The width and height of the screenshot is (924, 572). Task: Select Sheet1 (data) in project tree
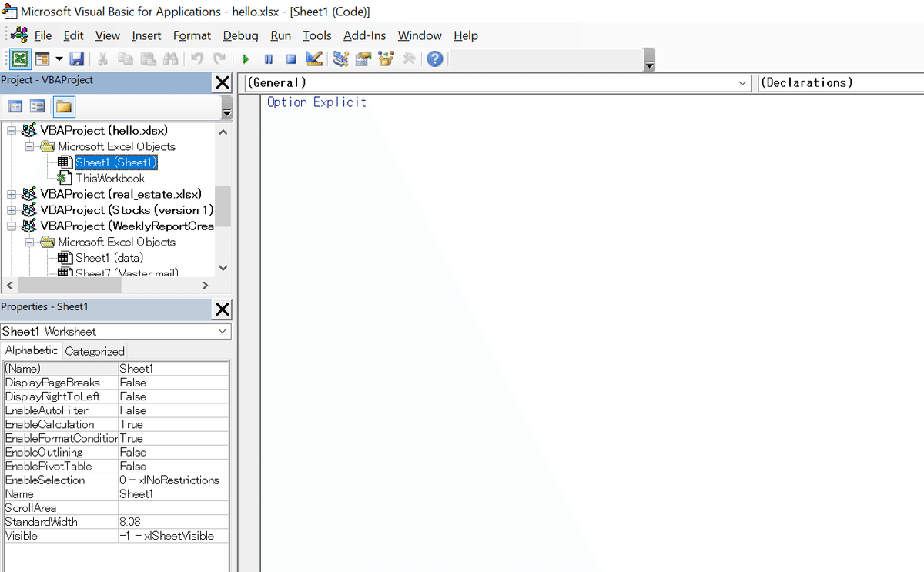click(109, 258)
